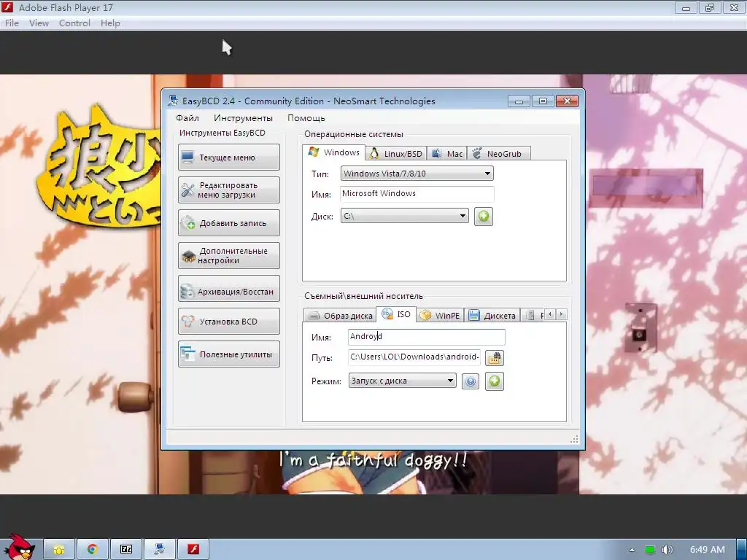Image resolution: width=747 pixels, height=560 pixels.
Task: Expand the Тип dropdown Windows Vista/7/8/10
Action: point(417,174)
